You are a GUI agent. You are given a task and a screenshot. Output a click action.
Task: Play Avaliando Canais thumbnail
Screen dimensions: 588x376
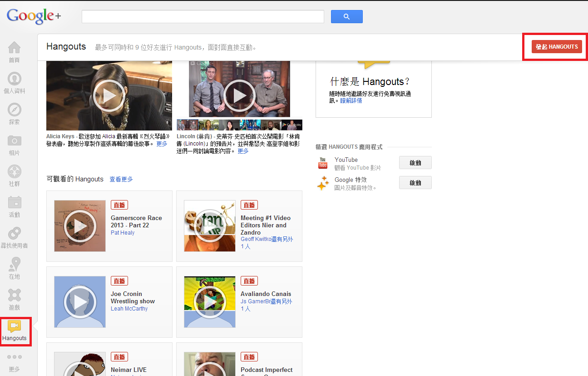210,302
